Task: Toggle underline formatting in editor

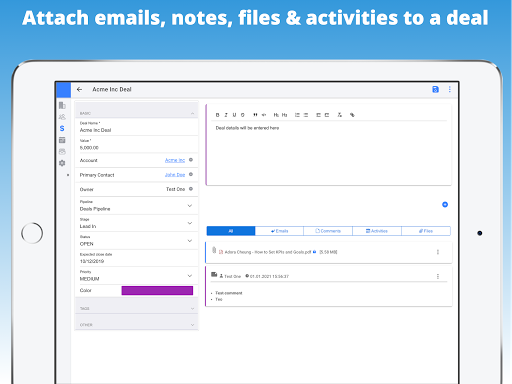Action: click(x=234, y=115)
